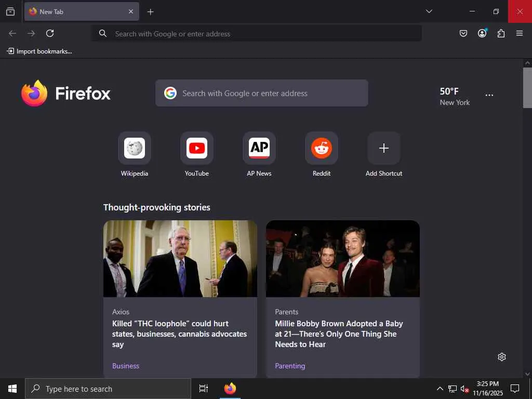The height and width of the screenshot is (399, 532).
Task: Open Millie Bobby Brown Adopted headline
Action: click(x=339, y=334)
